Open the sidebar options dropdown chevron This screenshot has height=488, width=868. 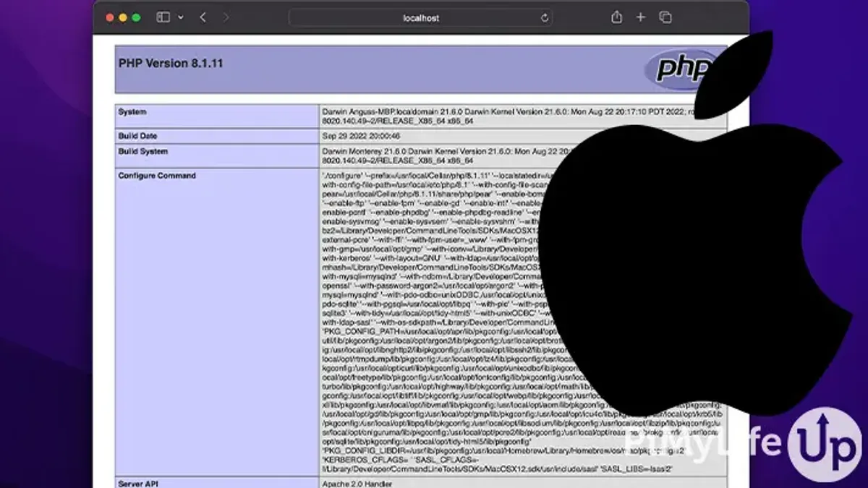coord(181,17)
